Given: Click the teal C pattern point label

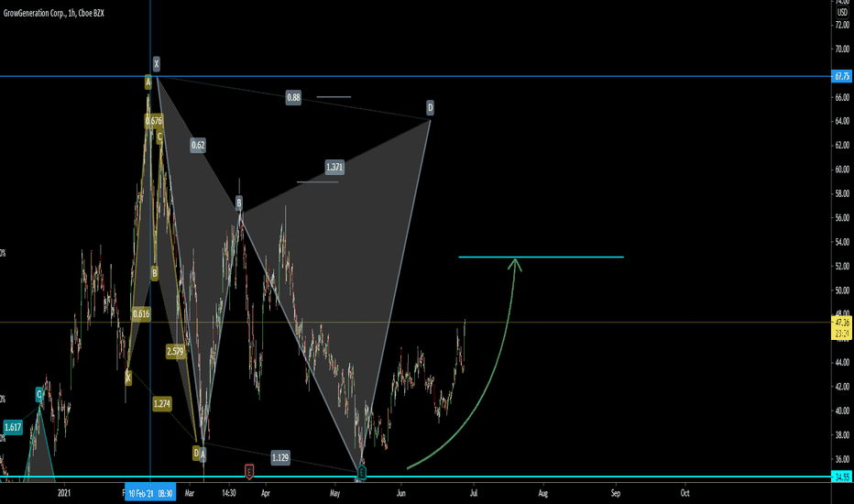Looking at the screenshot, I should coord(39,394).
